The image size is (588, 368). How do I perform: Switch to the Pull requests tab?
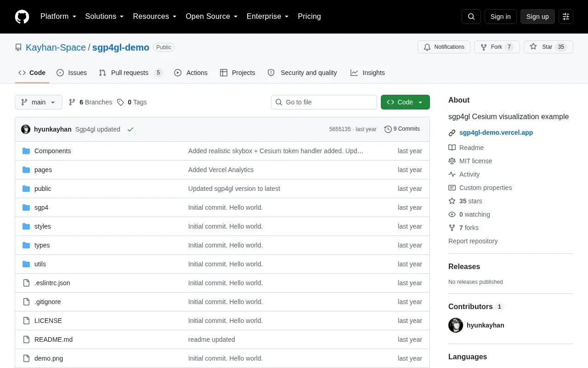point(130,73)
